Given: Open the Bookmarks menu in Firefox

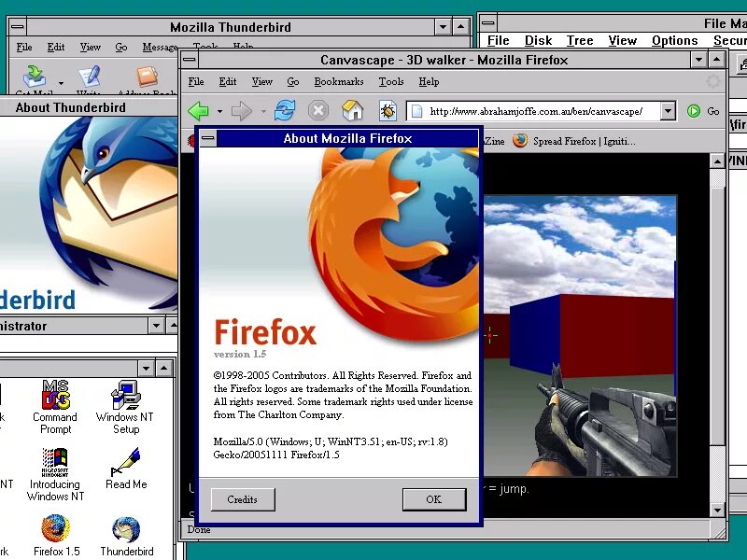Looking at the screenshot, I should (x=338, y=81).
